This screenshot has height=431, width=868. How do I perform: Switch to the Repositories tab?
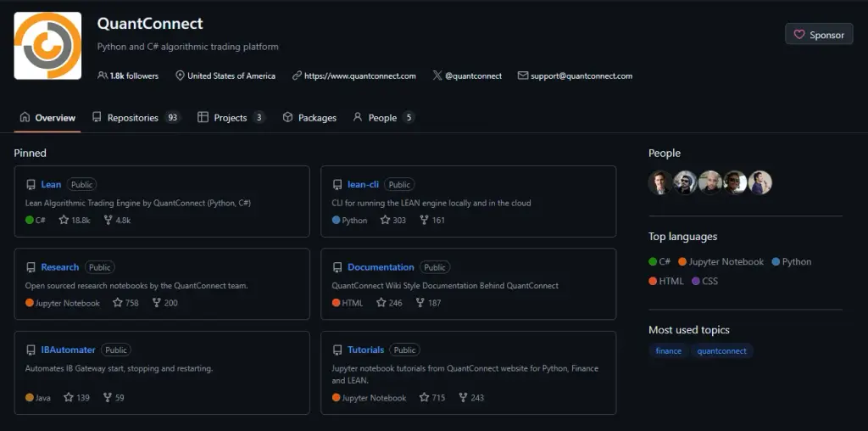136,117
